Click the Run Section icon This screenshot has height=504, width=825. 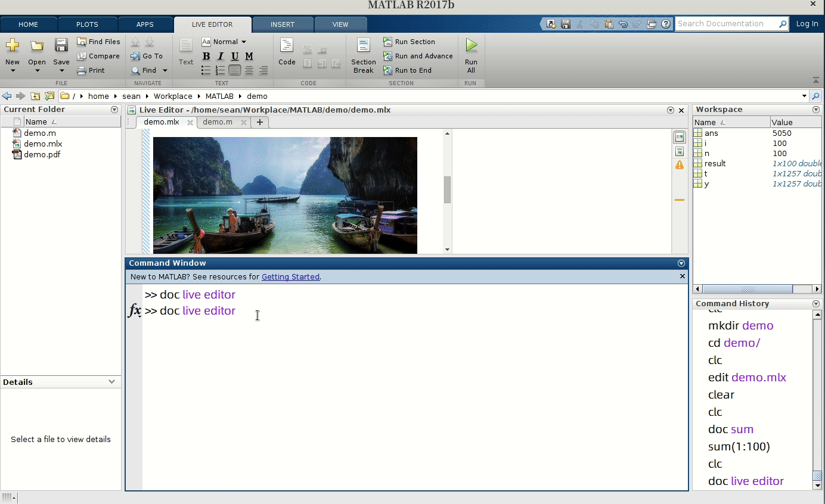pos(388,42)
